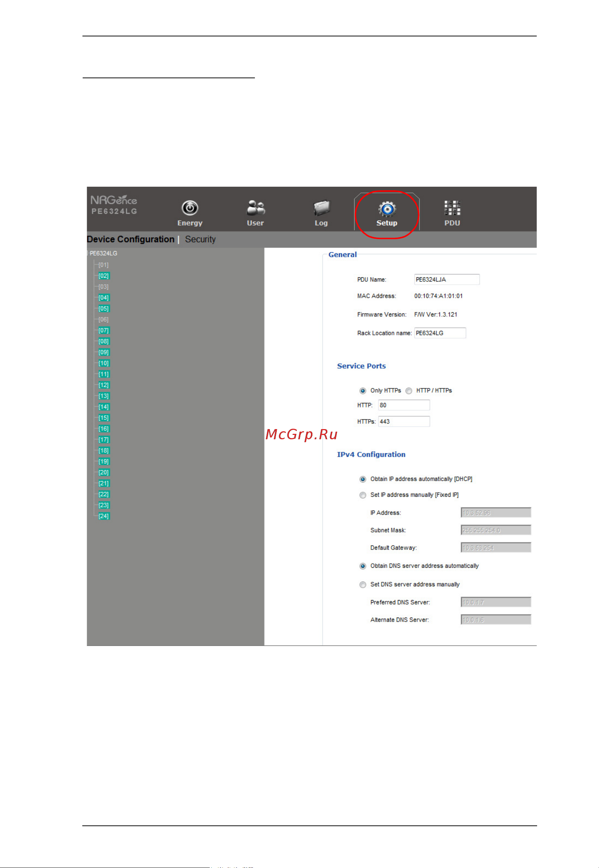Select outlet [22] in the tree

(x=103, y=494)
